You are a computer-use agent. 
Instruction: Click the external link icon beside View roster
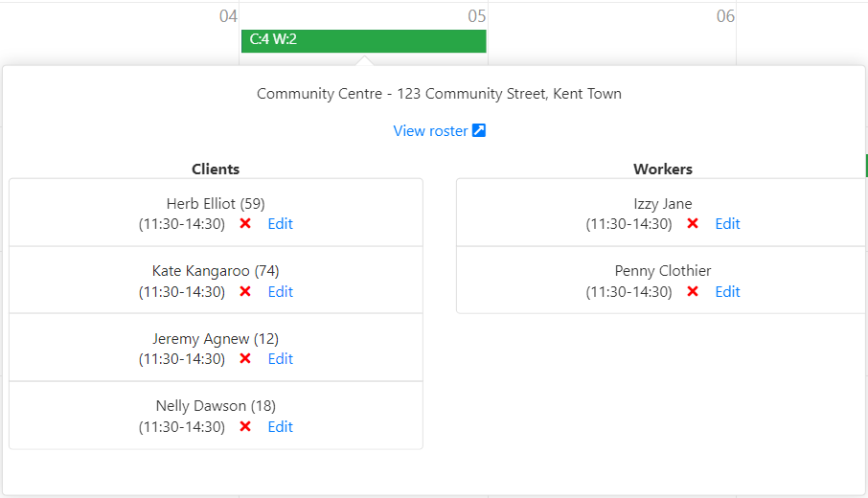[479, 130]
